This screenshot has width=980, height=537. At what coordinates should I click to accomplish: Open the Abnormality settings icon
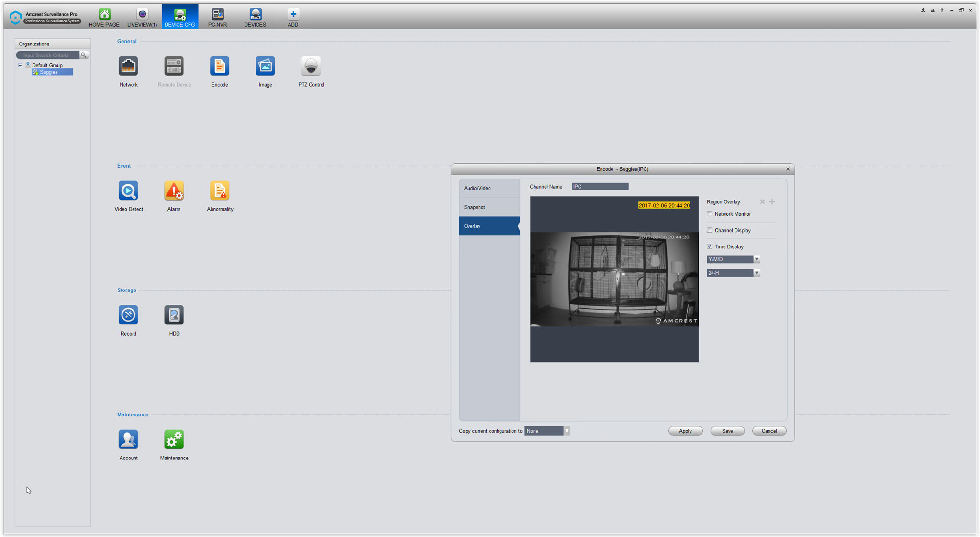pos(220,191)
